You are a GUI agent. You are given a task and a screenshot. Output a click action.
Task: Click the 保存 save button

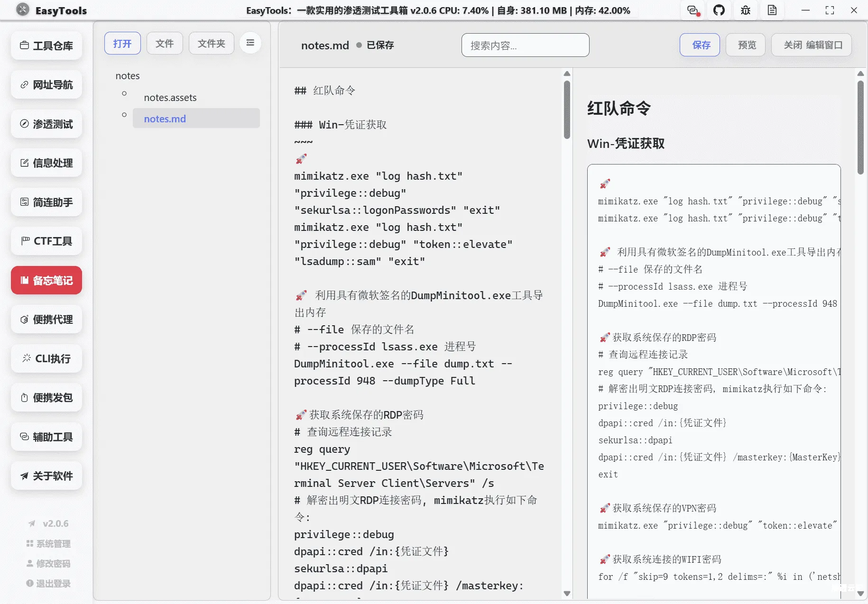700,45
